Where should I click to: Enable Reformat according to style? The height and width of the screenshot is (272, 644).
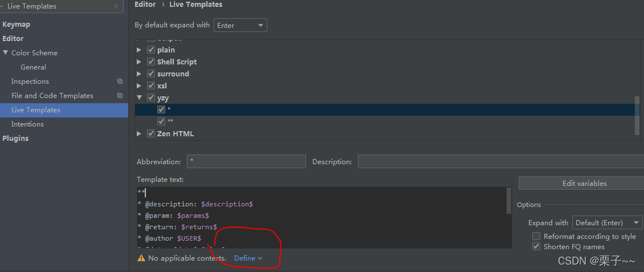pyautogui.click(x=536, y=236)
